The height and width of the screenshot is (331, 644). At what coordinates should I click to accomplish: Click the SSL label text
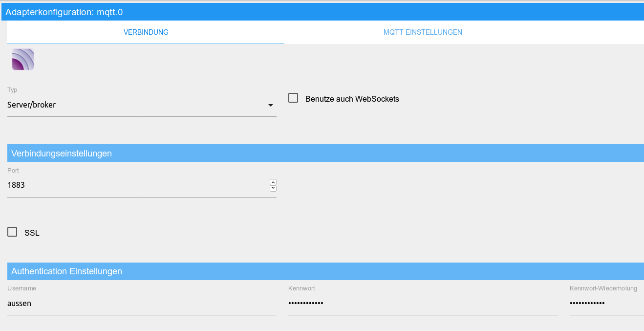[x=32, y=233]
